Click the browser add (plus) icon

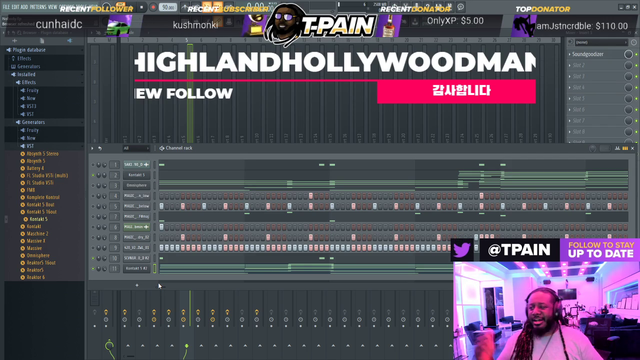click(x=15, y=41)
